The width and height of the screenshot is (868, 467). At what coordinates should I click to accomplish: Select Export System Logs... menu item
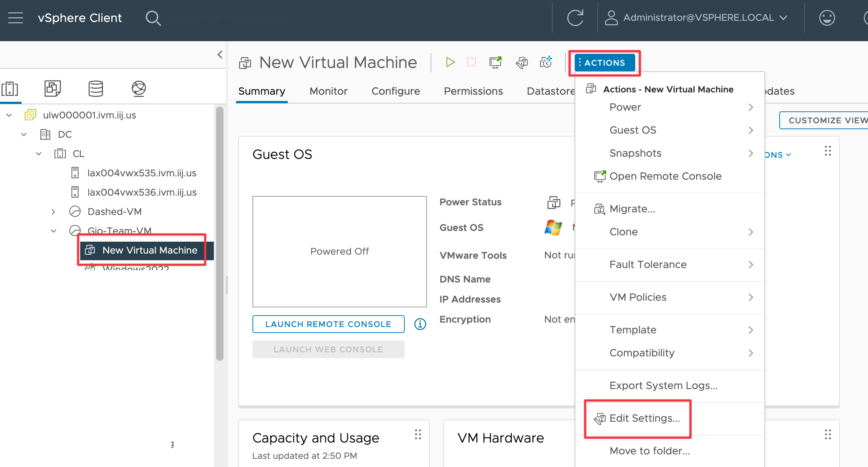point(670,386)
